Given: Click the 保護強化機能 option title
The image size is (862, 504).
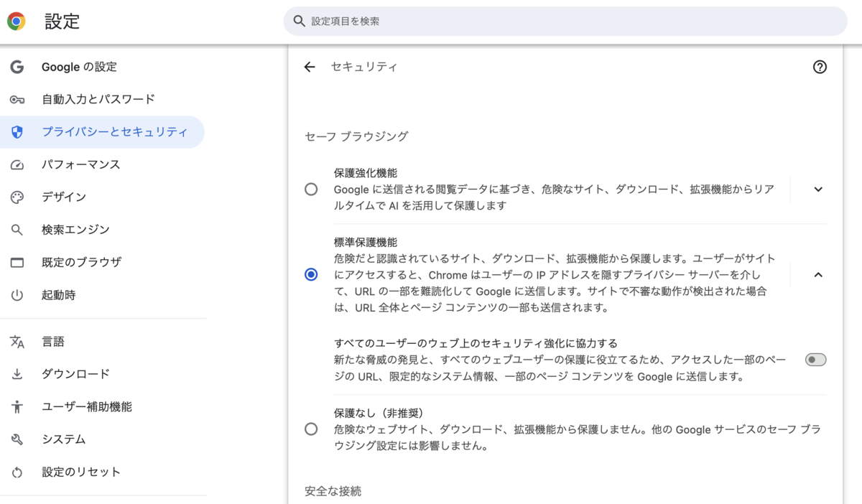Looking at the screenshot, I should click(x=366, y=173).
